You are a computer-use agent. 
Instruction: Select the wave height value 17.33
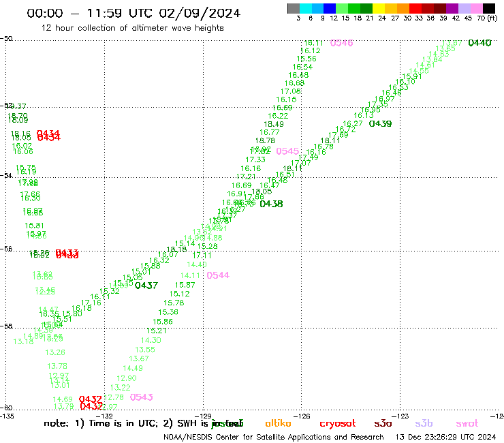click(255, 160)
